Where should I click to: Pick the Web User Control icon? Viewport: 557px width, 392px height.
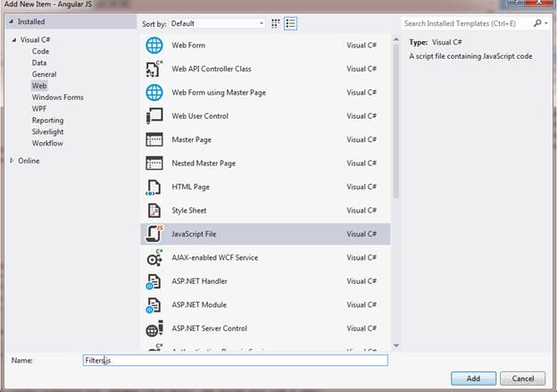pos(154,116)
